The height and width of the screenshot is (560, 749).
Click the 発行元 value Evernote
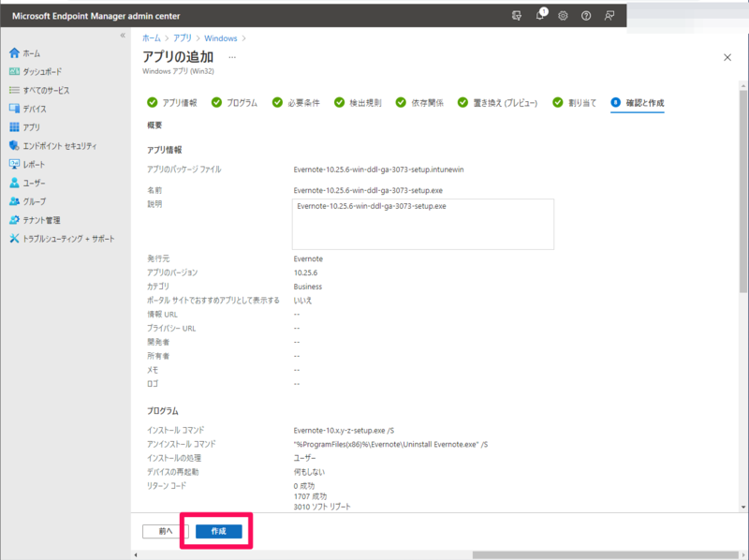[308, 259]
